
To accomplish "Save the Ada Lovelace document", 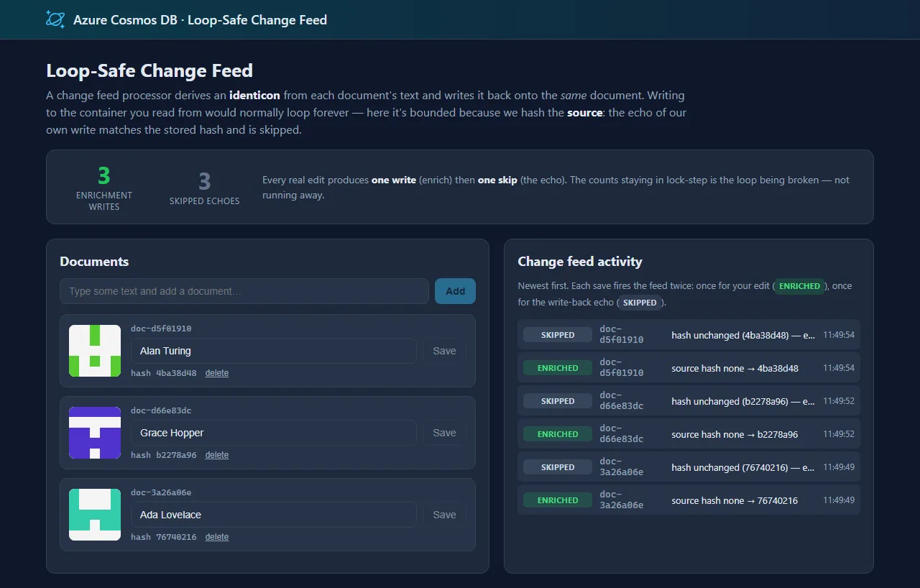I will 444,515.
